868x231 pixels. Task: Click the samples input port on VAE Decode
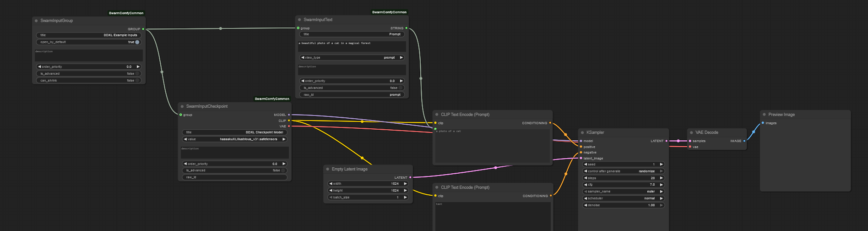coord(690,141)
